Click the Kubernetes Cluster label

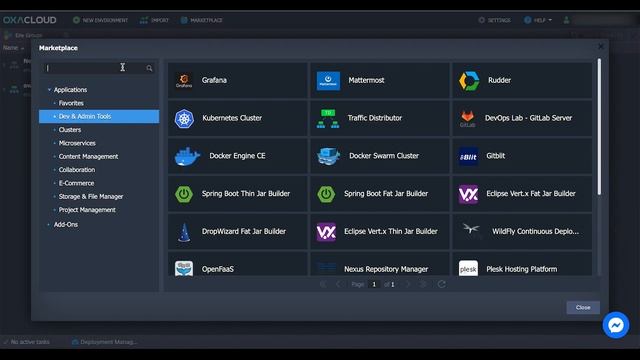coord(232,118)
